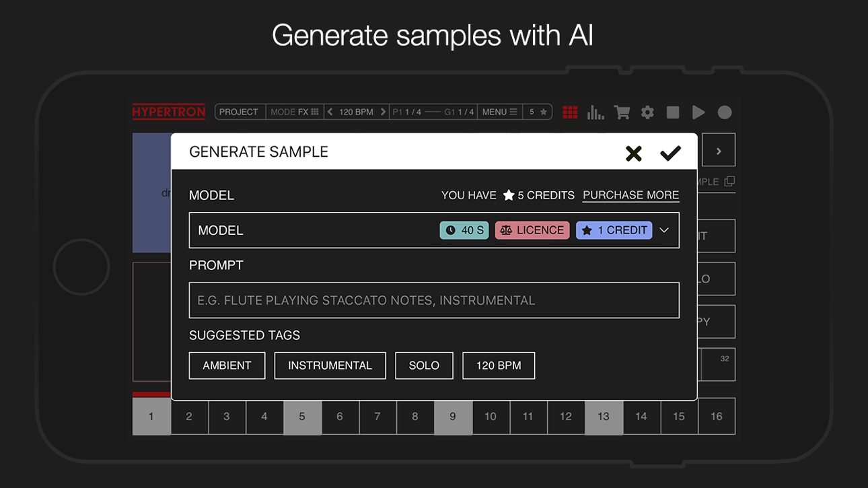Screen dimensions: 868x488
Task: Add the 120 BPM suggested tag
Action: [x=499, y=365]
